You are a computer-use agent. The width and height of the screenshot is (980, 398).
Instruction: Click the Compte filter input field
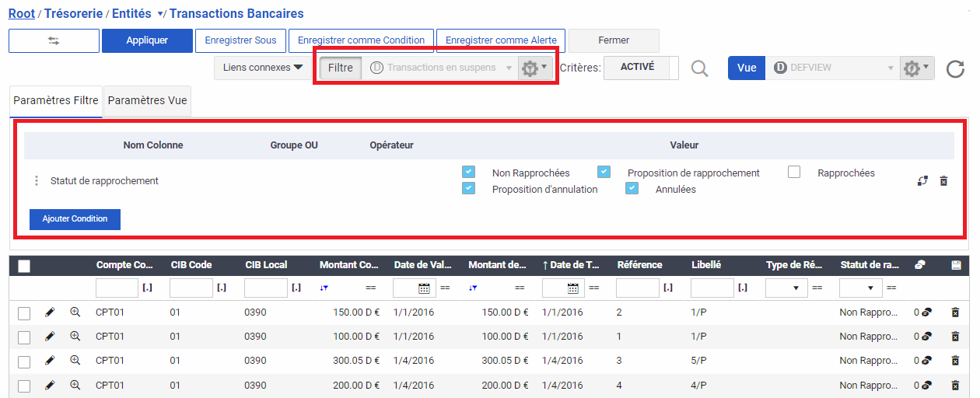[x=117, y=288]
